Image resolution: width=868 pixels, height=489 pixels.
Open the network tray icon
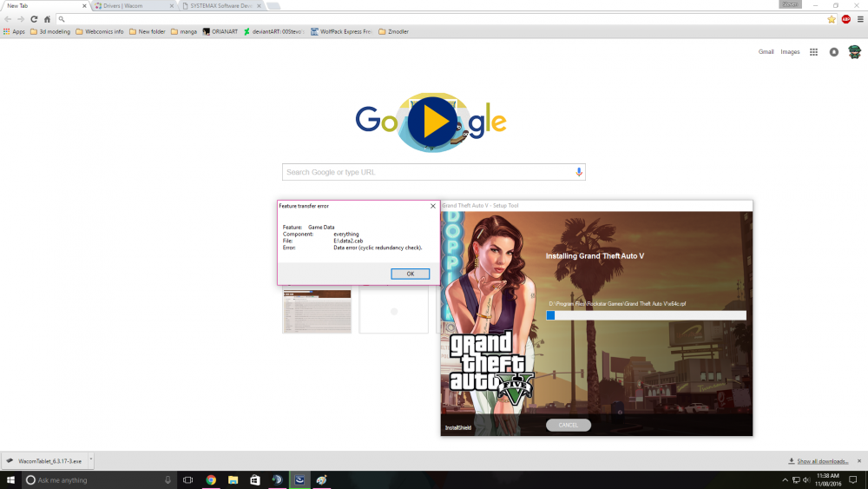(x=796, y=480)
